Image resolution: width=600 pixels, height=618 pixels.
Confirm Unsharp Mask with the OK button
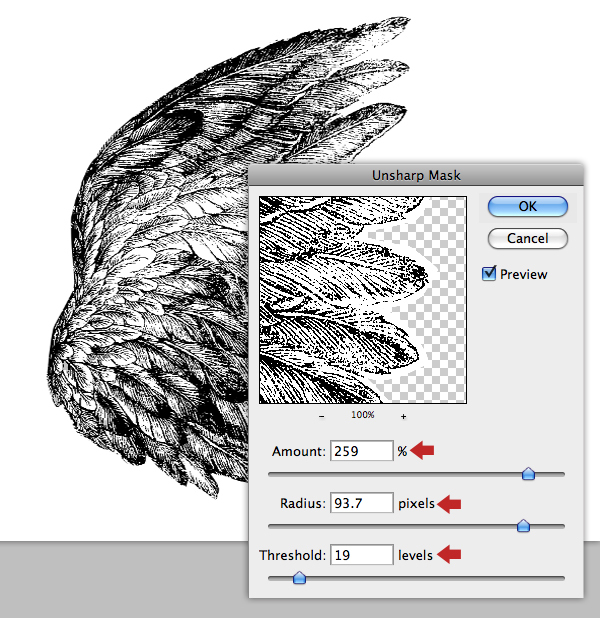tap(527, 207)
